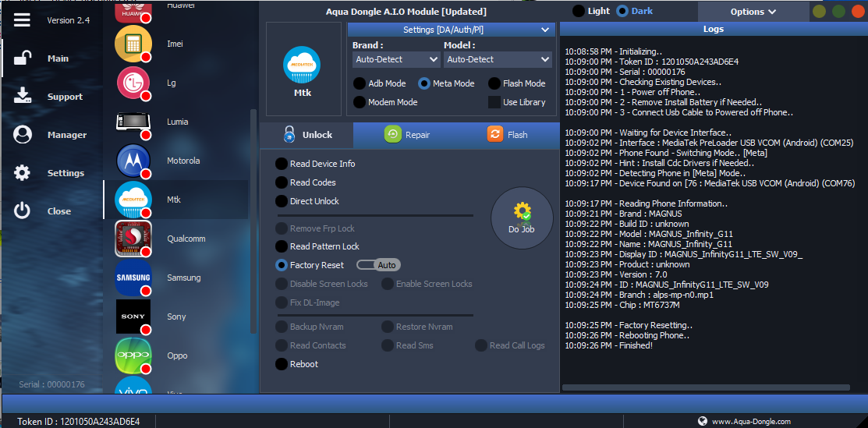Viewport: 868px width, 428px height.
Task: Select the Motorola brand icon
Action: coord(133,161)
